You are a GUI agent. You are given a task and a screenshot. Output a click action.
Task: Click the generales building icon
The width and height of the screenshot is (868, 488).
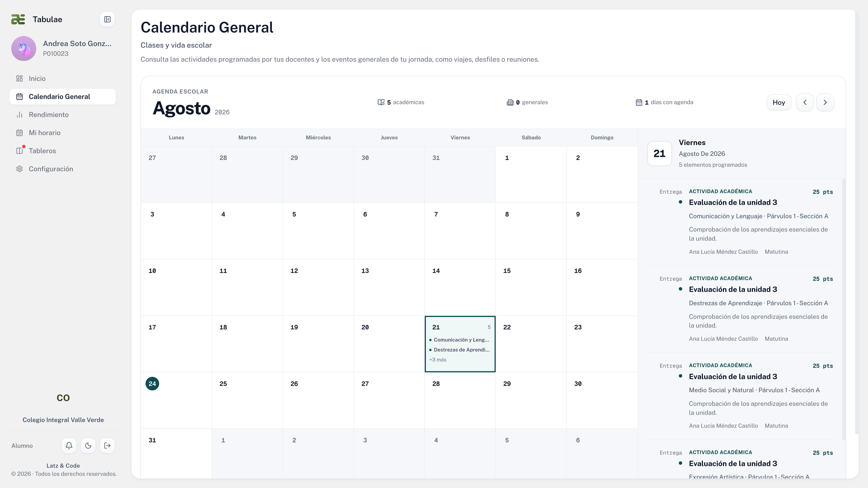coord(510,102)
